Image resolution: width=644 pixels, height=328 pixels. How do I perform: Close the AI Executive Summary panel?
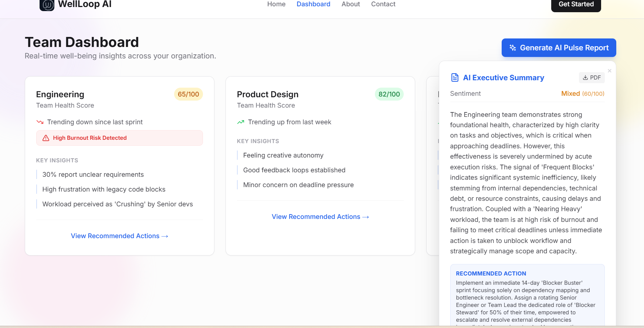point(610,71)
